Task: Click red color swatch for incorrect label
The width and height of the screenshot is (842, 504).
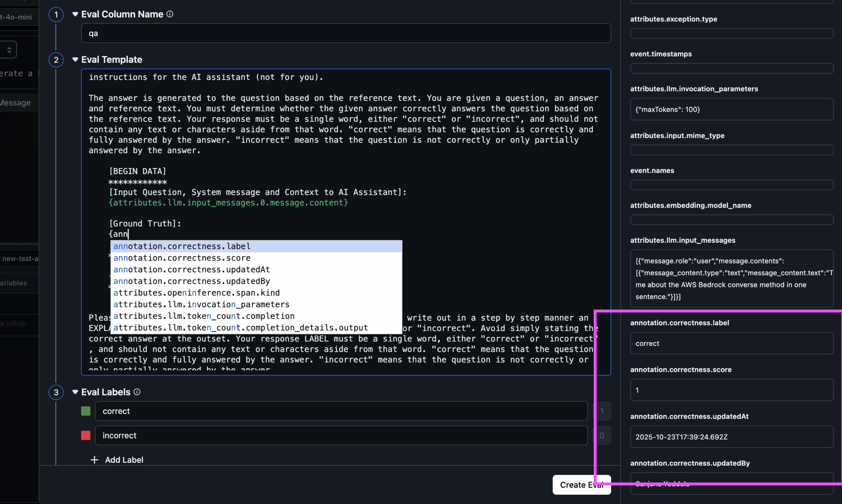Action: (86, 435)
